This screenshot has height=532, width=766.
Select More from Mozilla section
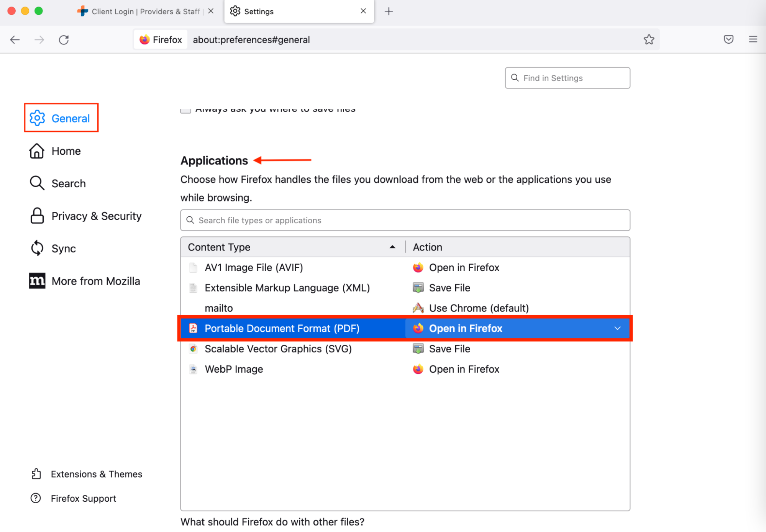95,281
